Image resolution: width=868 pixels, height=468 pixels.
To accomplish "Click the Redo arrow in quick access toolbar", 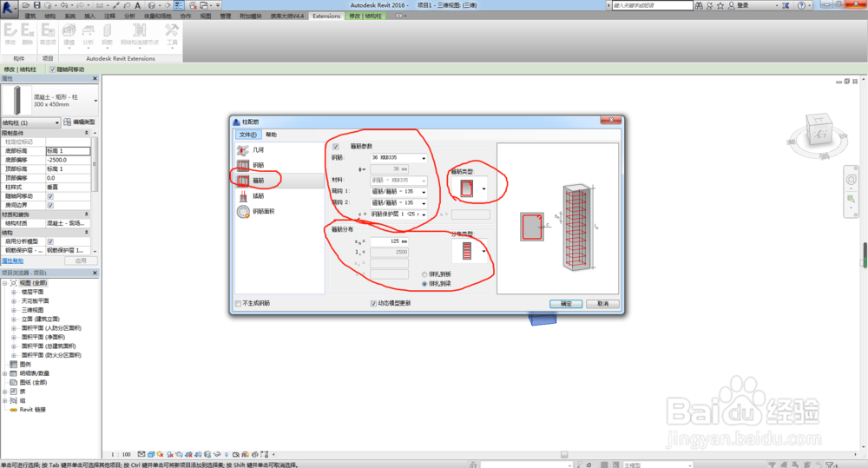I will click(x=80, y=5).
